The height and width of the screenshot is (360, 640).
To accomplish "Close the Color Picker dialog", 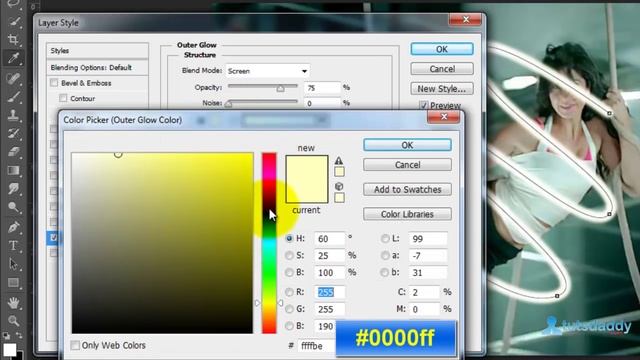I will point(444,117).
